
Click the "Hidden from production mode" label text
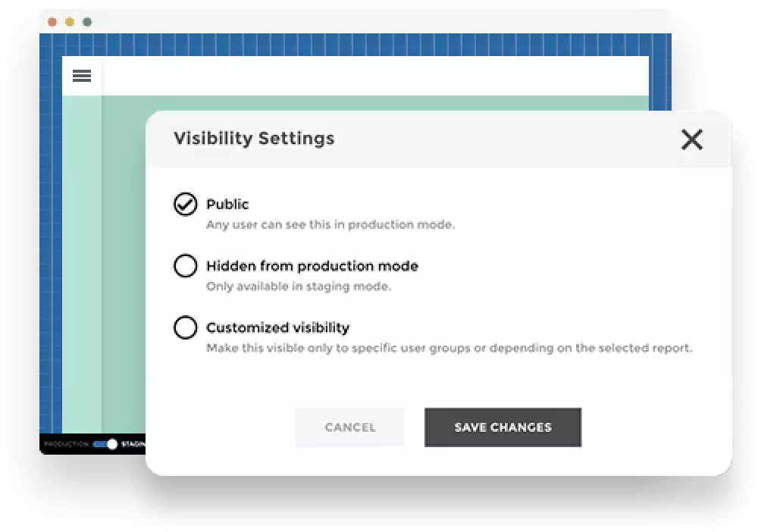click(x=312, y=266)
